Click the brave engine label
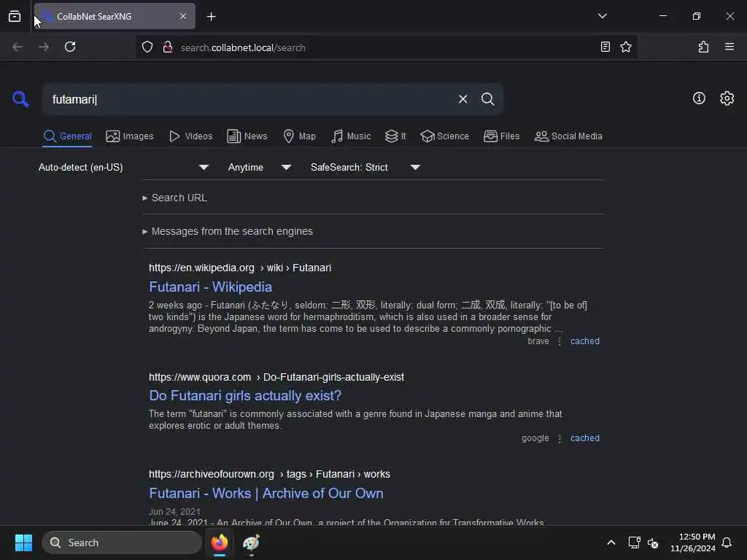 coord(538,341)
